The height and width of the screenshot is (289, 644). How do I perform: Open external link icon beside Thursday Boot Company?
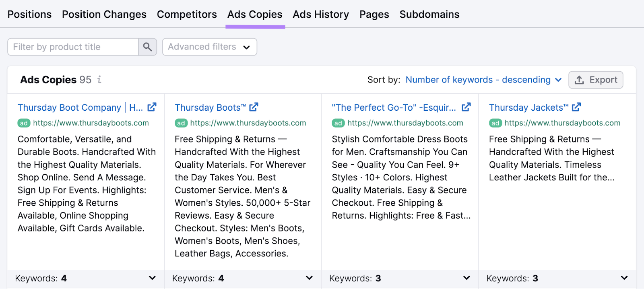coord(152,107)
